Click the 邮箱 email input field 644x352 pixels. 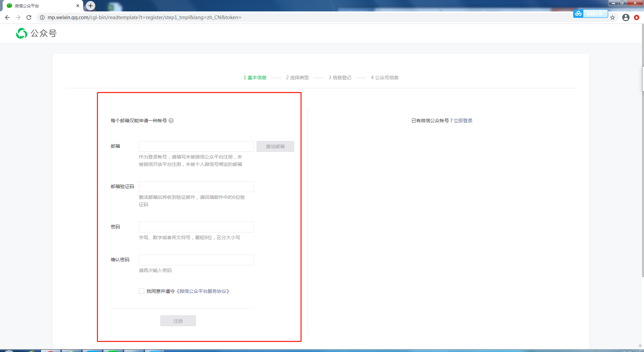(196, 146)
